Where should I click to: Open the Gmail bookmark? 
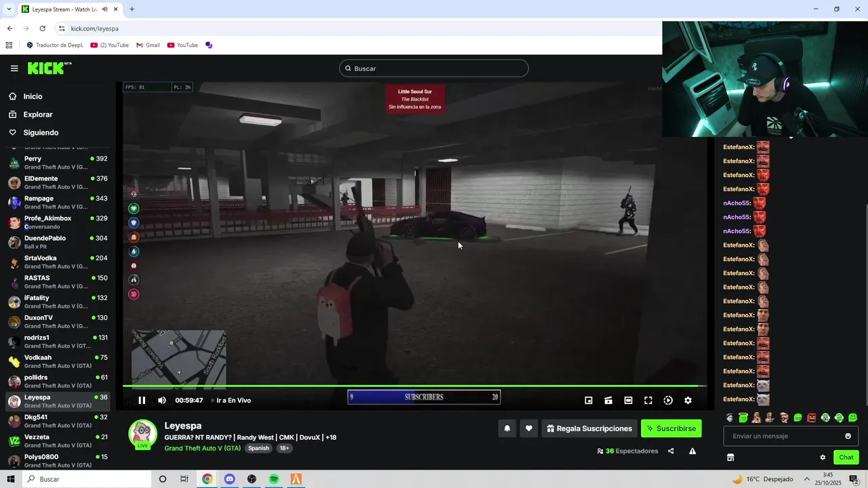click(x=148, y=45)
